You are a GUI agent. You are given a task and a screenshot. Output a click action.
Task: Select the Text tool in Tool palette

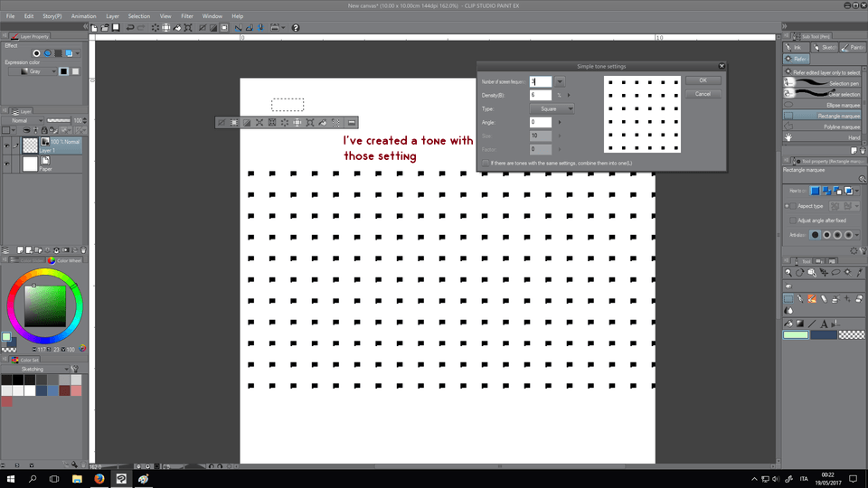824,324
